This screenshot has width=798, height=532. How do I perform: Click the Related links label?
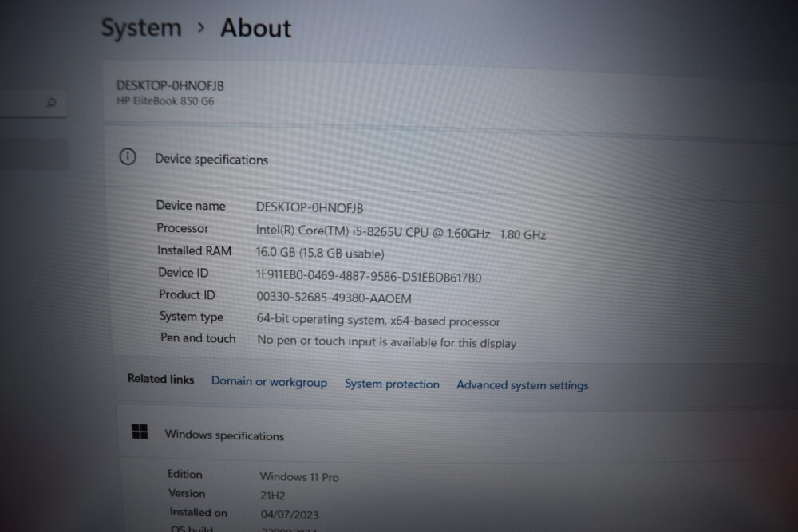161,379
